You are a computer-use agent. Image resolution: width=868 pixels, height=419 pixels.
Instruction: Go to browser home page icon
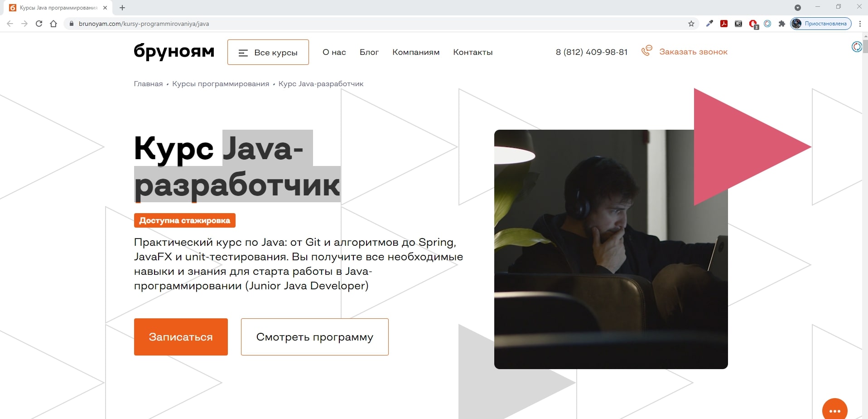pyautogui.click(x=53, y=24)
